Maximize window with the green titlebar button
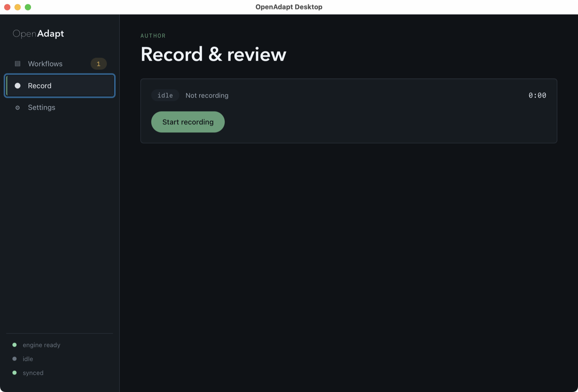578x392 pixels. (28, 7)
